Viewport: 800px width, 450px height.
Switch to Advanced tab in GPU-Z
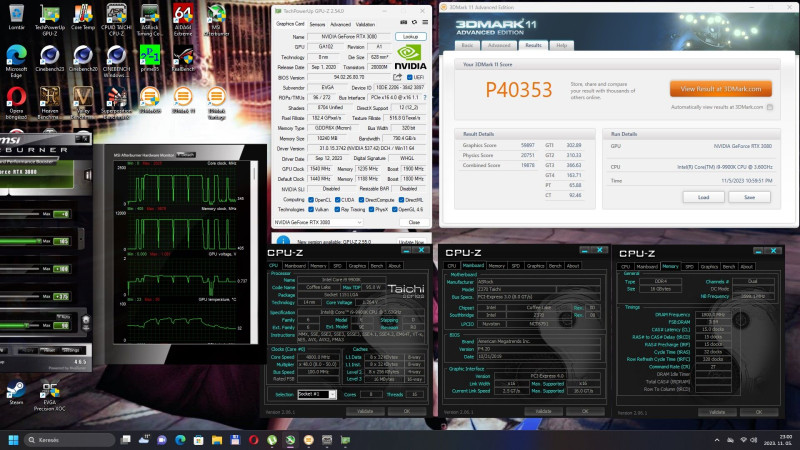click(340, 24)
